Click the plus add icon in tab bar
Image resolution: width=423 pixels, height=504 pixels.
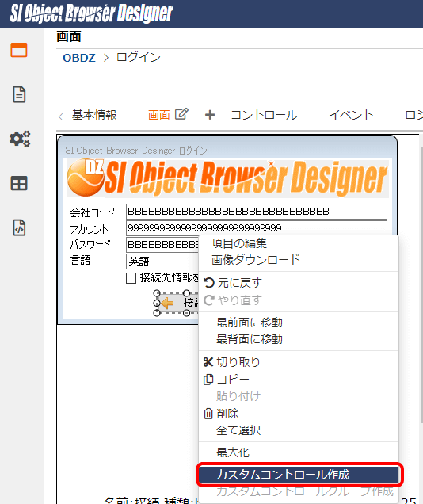pyautogui.click(x=210, y=115)
